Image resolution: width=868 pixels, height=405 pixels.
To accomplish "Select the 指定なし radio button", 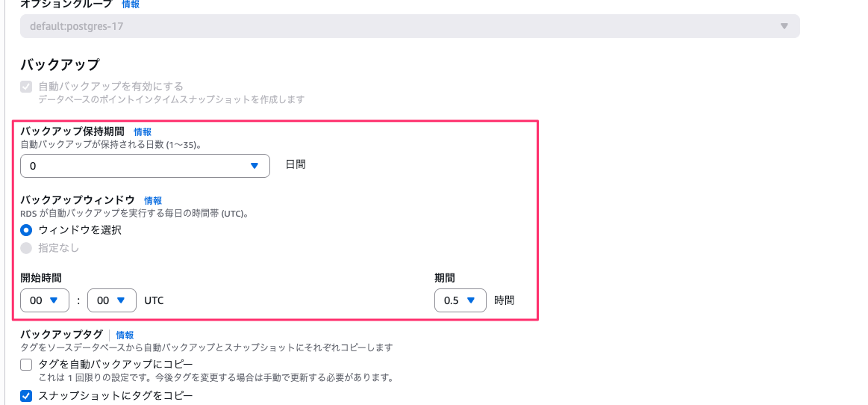I will coord(26,247).
